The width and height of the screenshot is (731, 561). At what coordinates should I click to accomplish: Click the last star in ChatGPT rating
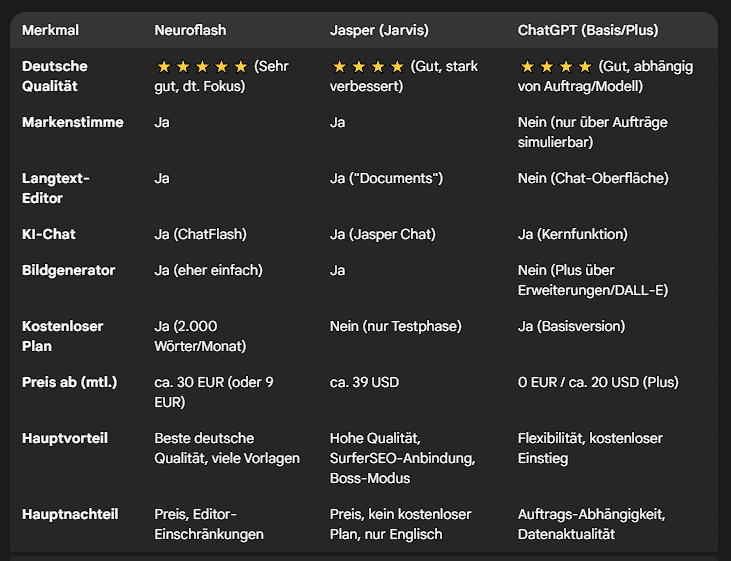coord(585,67)
